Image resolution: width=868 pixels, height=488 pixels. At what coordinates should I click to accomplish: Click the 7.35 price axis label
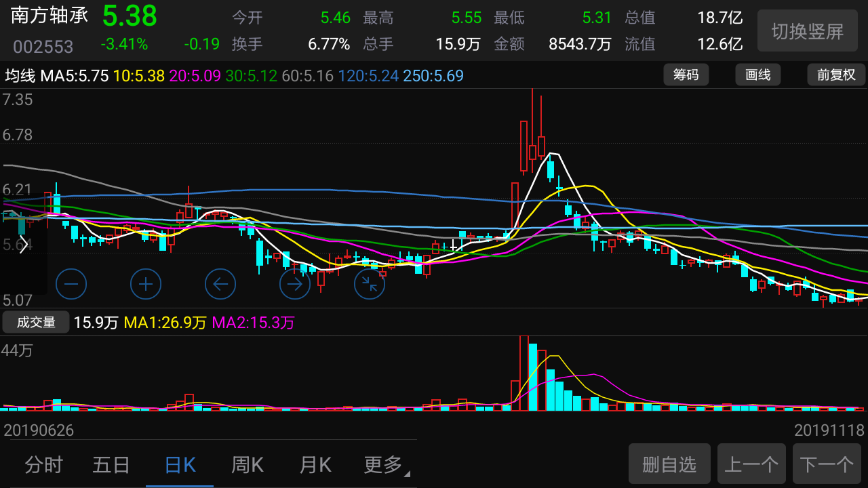[18, 100]
